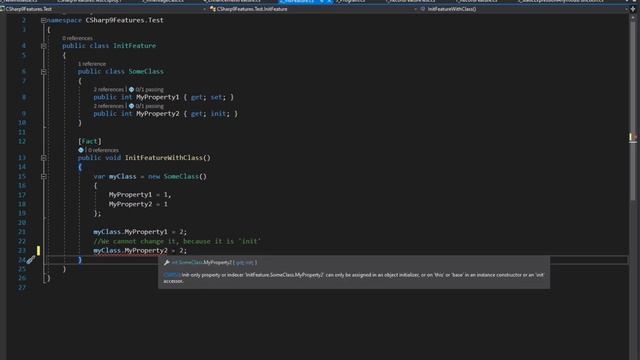Open the screwdriver quick actions icon
Image resolution: width=640 pixels, height=360 pixels.
tap(31, 260)
